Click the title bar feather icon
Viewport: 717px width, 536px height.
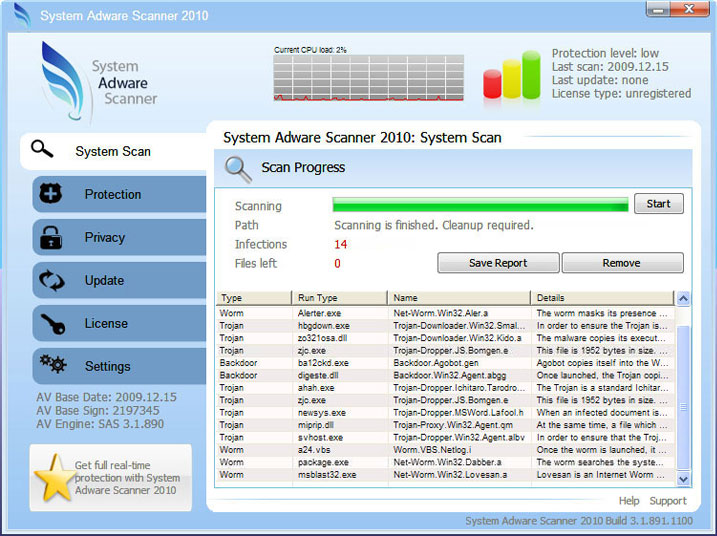22,16
